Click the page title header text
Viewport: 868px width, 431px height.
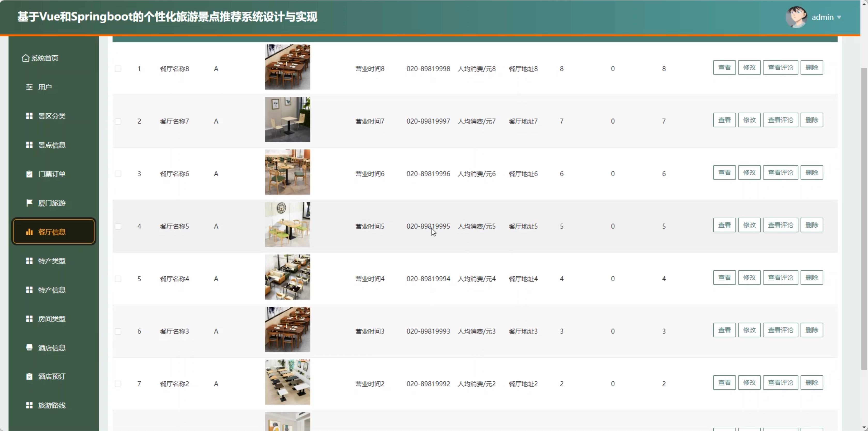[x=167, y=17]
